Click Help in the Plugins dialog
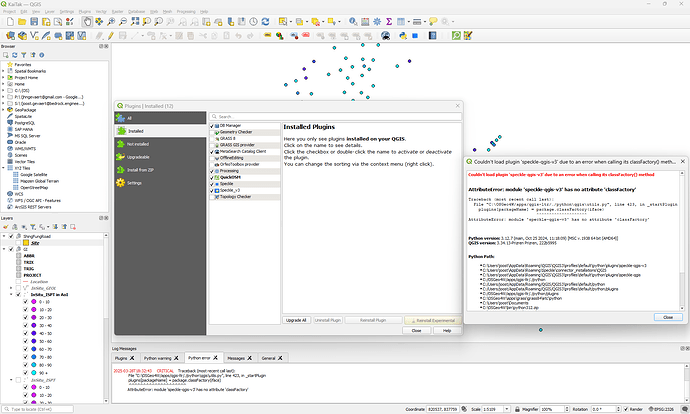The width and height of the screenshot is (690, 414). [447, 330]
